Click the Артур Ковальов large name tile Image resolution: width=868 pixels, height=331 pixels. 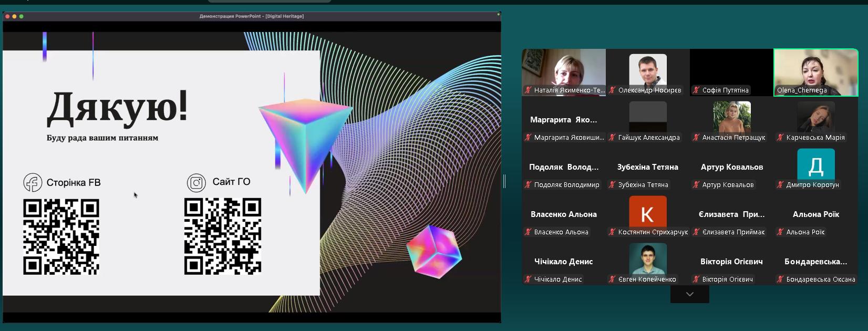(x=732, y=167)
